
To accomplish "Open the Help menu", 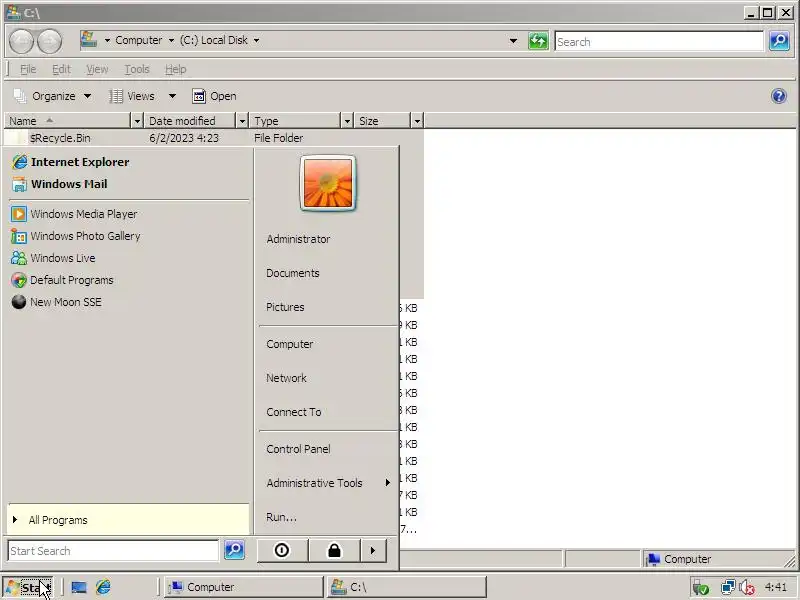I will [x=176, y=69].
